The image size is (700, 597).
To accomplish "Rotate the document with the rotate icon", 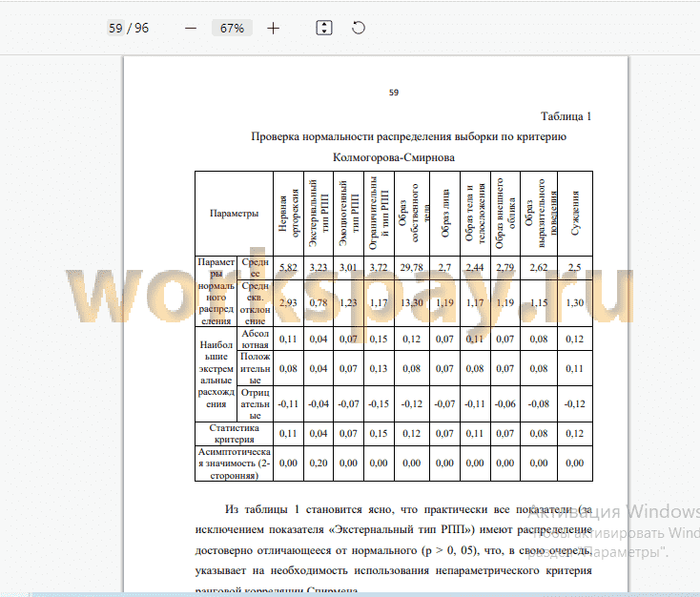I will point(358,28).
